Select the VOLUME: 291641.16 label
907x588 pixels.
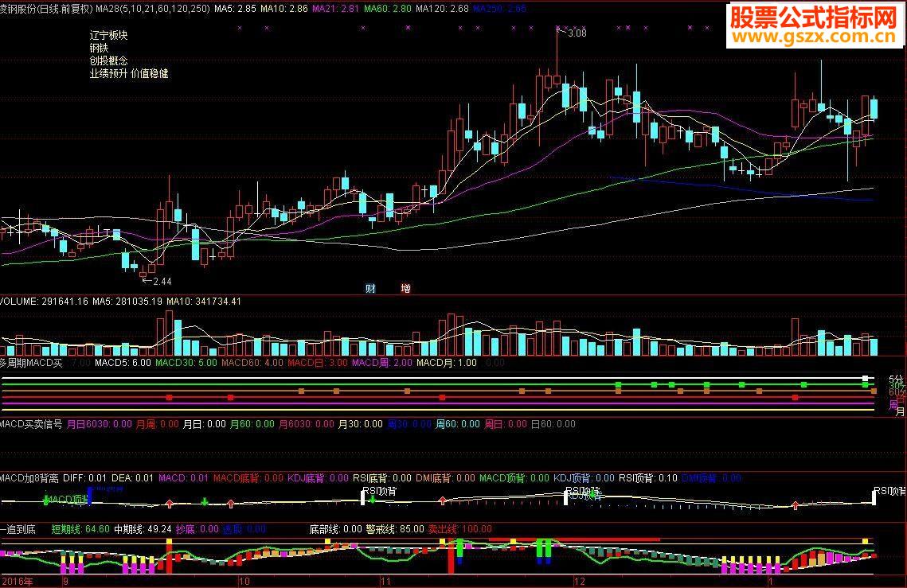coord(44,302)
